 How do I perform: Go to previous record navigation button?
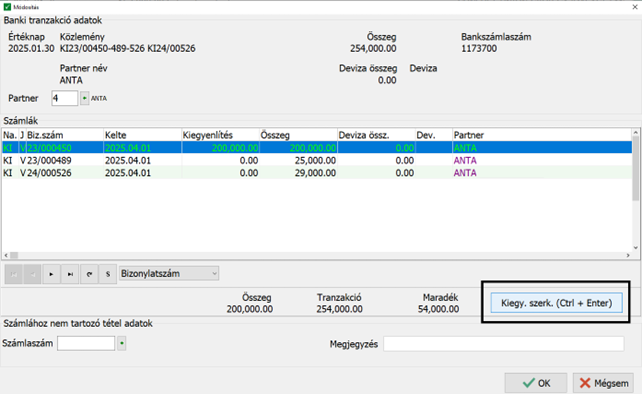point(32,274)
